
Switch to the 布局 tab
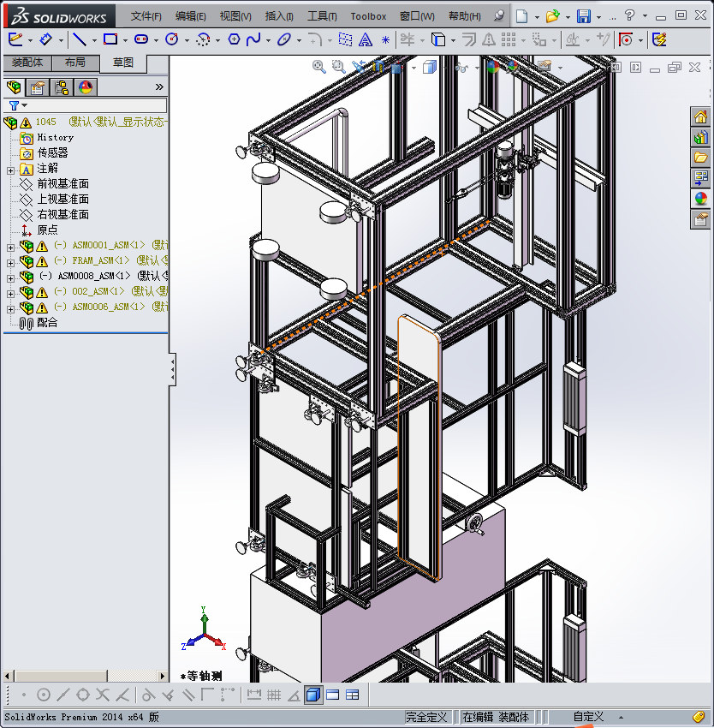75,63
